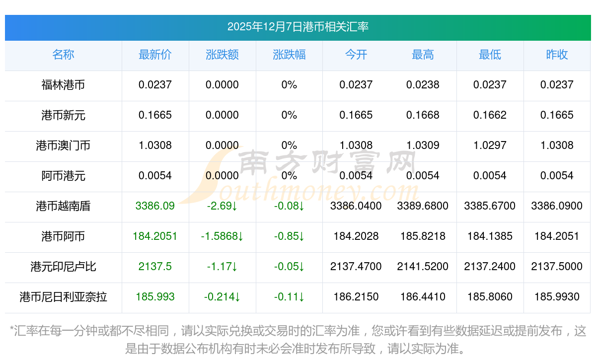Click the low value 185.8060
Image resolution: width=596 pixels, height=364 pixels.
(x=490, y=297)
